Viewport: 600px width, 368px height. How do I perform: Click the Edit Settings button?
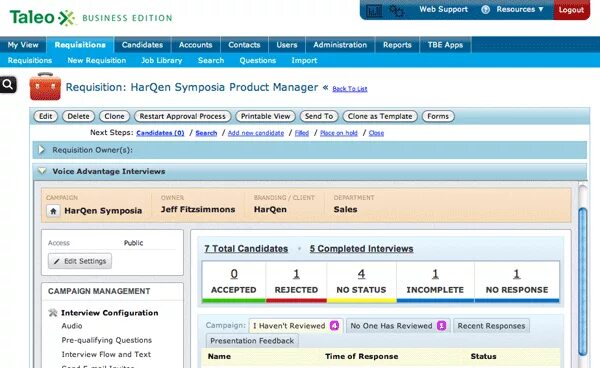[x=80, y=261]
